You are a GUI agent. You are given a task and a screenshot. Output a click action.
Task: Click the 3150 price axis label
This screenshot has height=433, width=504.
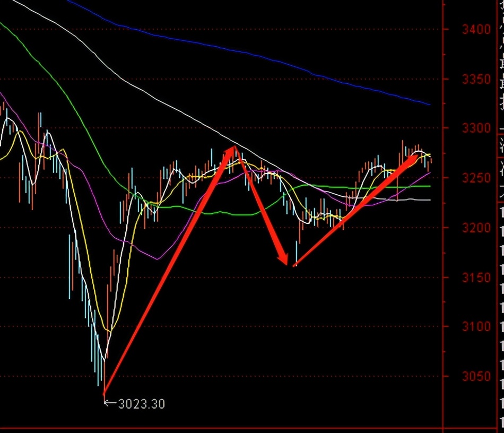point(476,278)
